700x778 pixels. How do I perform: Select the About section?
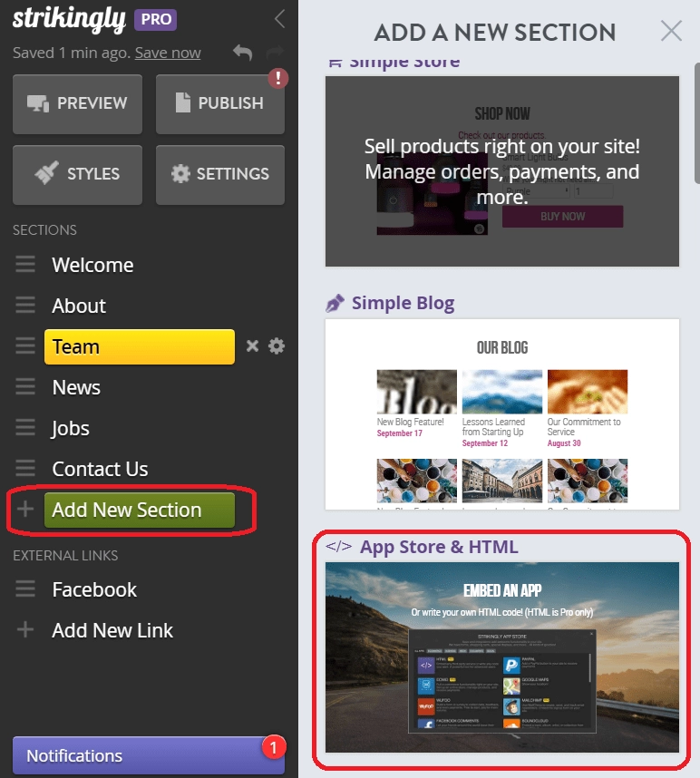point(79,306)
